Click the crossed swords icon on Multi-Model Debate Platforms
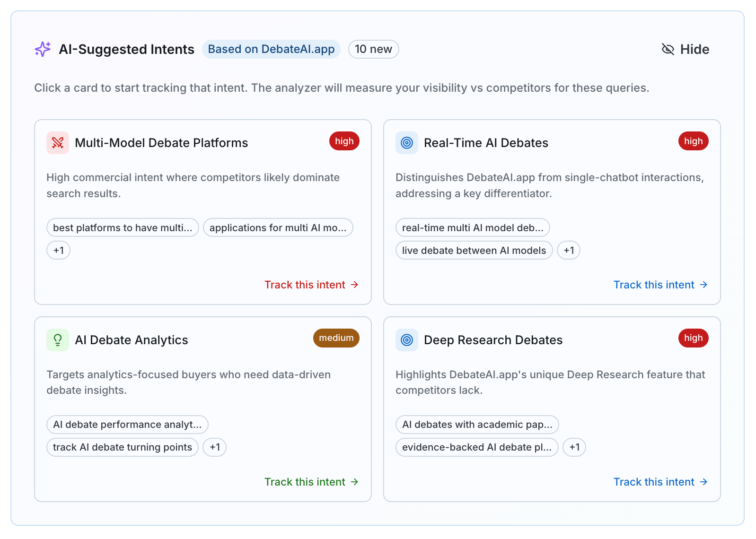This screenshot has width=756, height=539. pyautogui.click(x=58, y=143)
